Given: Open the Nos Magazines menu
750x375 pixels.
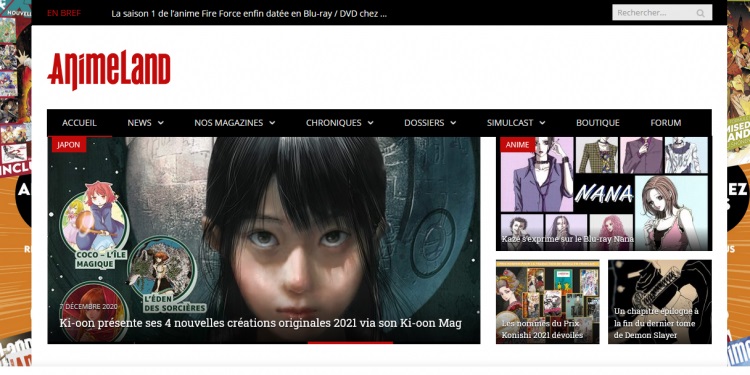Looking at the screenshot, I should coord(229,123).
